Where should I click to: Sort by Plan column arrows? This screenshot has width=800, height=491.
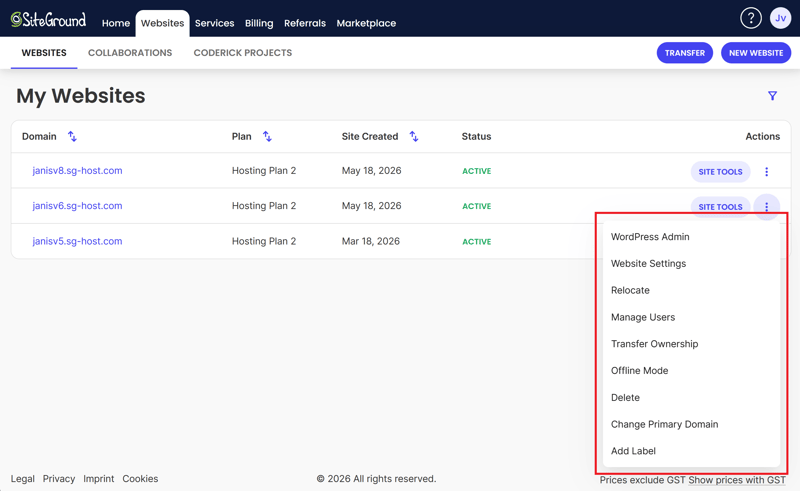point(267,136)
